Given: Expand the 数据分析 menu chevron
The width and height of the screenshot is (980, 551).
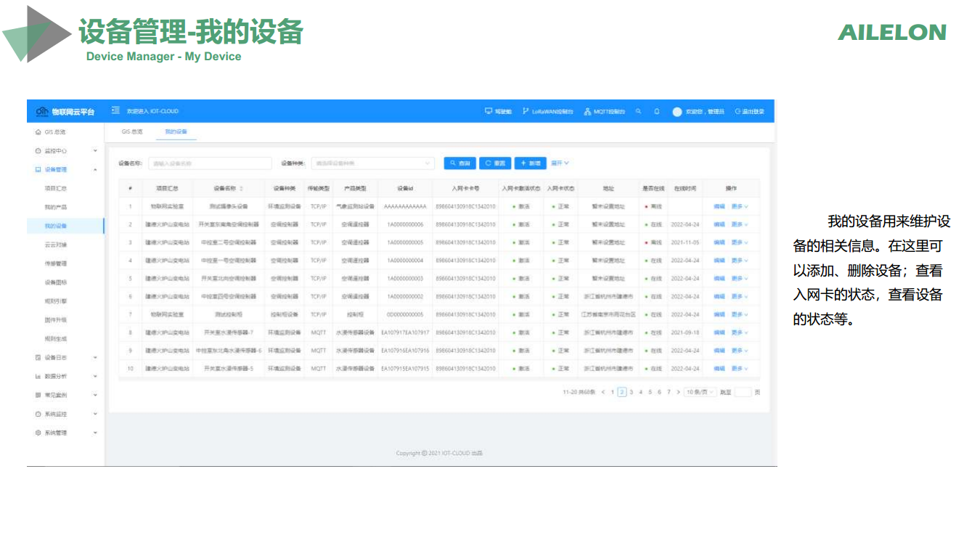Looking at the screenshot, I should tap(95, 377).
